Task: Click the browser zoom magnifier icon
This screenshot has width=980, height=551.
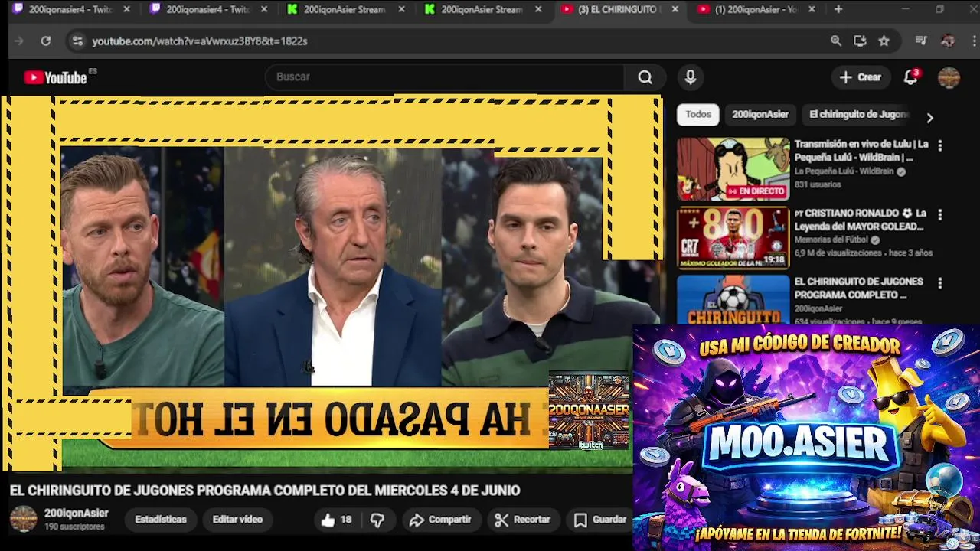Action: click(836, 41)
